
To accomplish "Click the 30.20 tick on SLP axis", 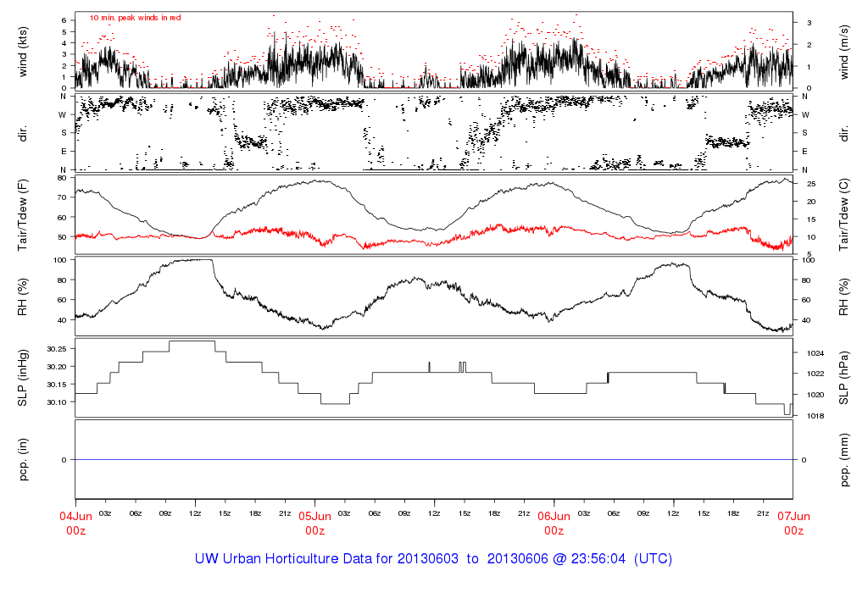I will pos(57,367).
